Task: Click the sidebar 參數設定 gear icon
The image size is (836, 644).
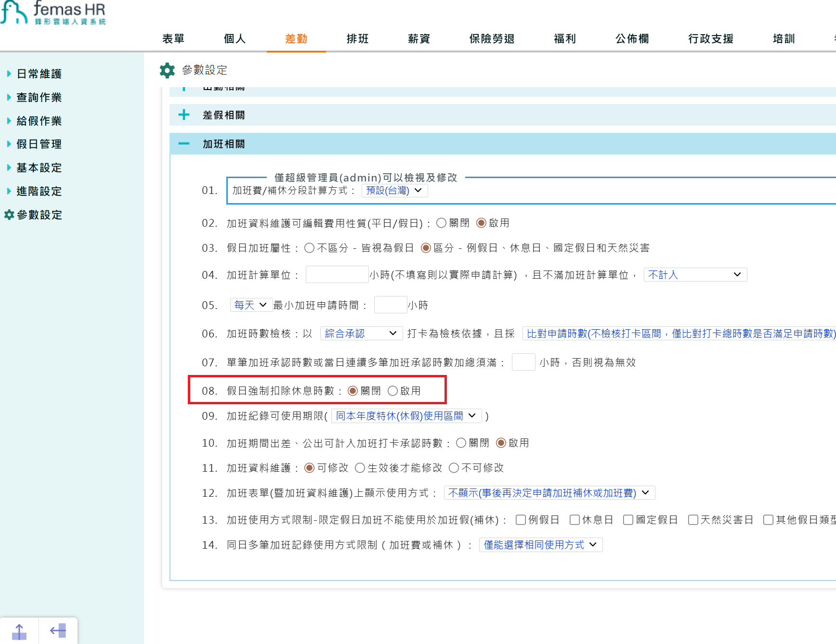Action: [9, 215]
